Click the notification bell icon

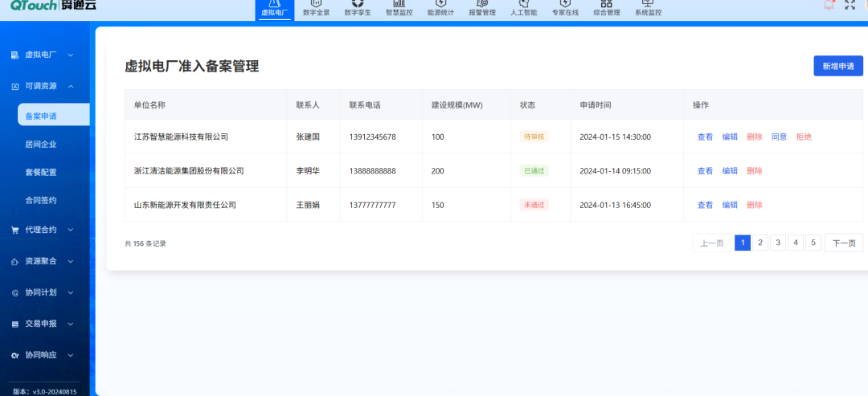click(829, 5)
